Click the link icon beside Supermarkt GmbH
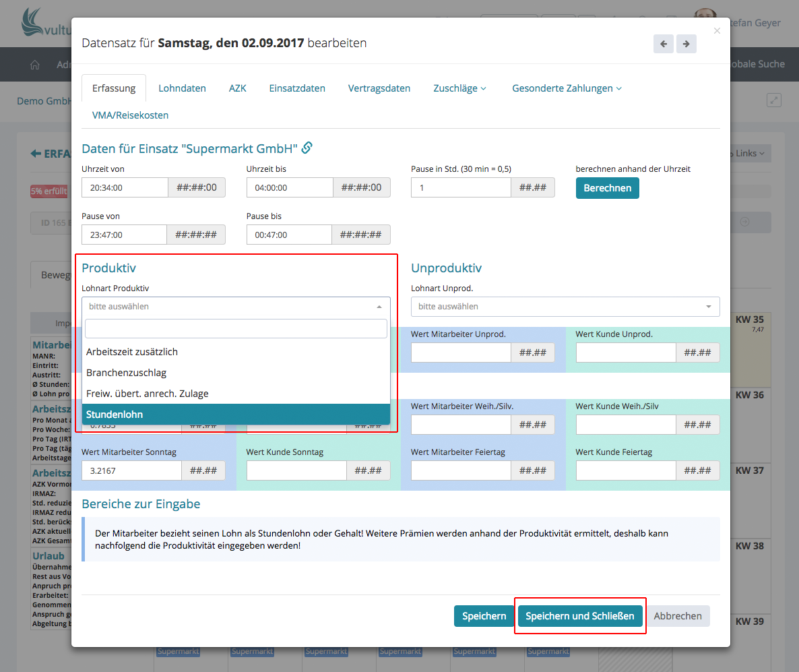 click(x=307, y=148)
